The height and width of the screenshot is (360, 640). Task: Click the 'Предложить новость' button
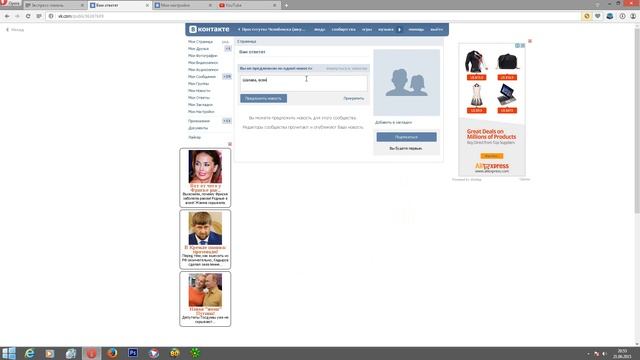coord(263,98)
